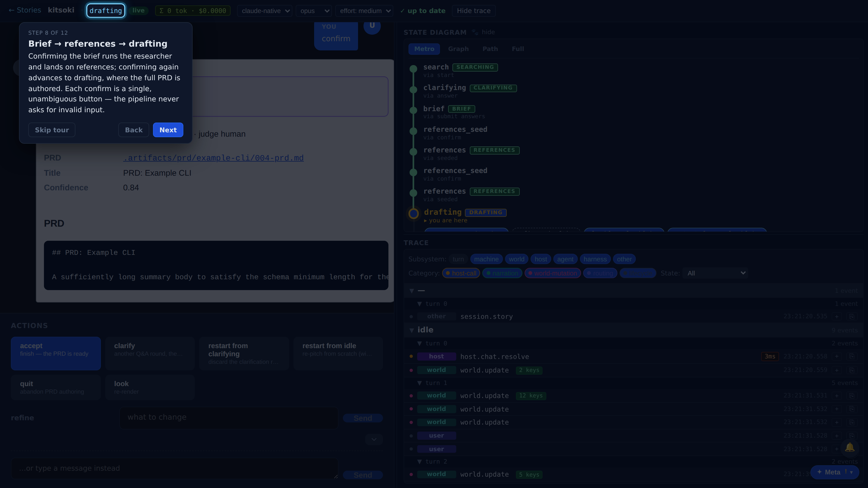Expand the world.update 2 keys row plus icon

tap(837, 370)
